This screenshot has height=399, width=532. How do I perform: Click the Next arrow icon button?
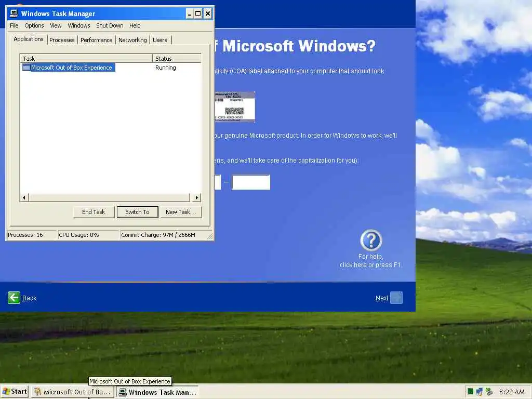click(396, 298)
